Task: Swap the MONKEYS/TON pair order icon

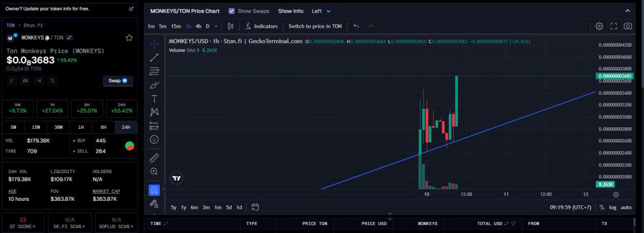Action: [69, 38]
